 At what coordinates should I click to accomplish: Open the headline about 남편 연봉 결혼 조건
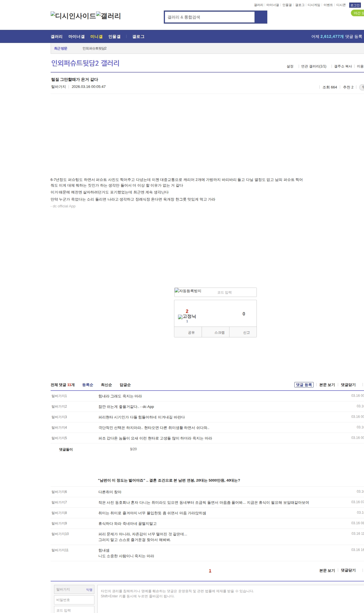pyautogui.click(x=169, y=480)
